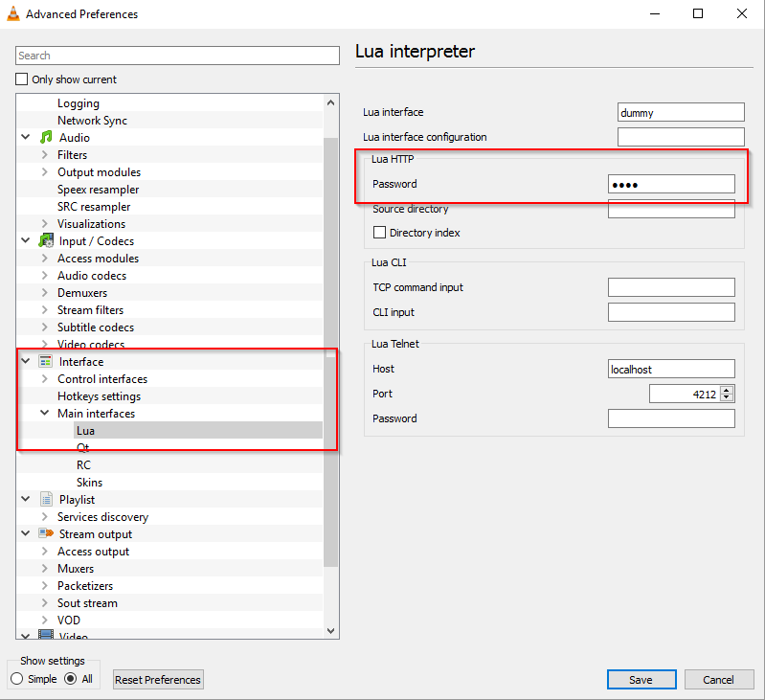Click the Lua interface configuration field

point(681,137)
